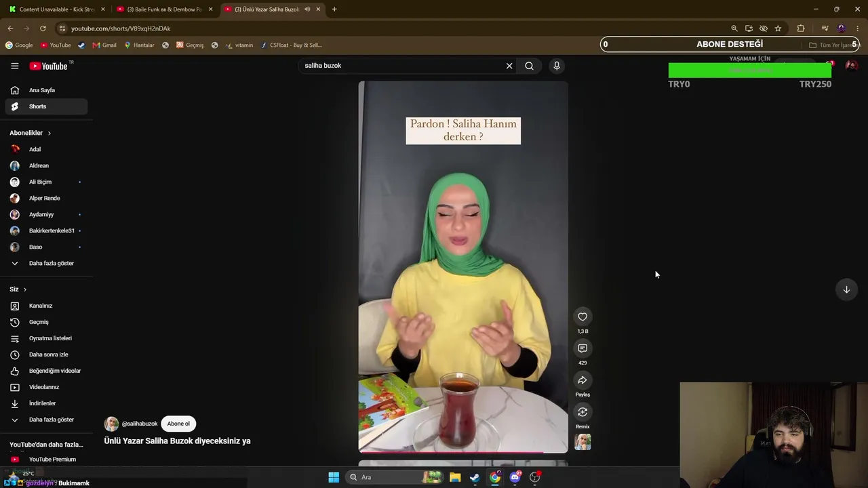The height and width of the screenshot is (488, 868).
Task: Open Daha sonra izle list
Action: click(46, 354)
